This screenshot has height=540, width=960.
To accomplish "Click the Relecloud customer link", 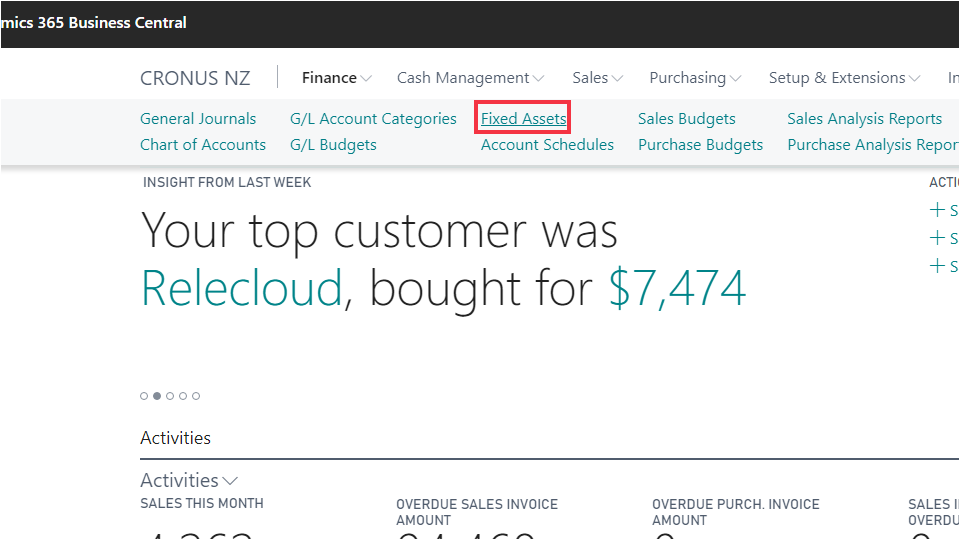I will click(x=241, y=288).
